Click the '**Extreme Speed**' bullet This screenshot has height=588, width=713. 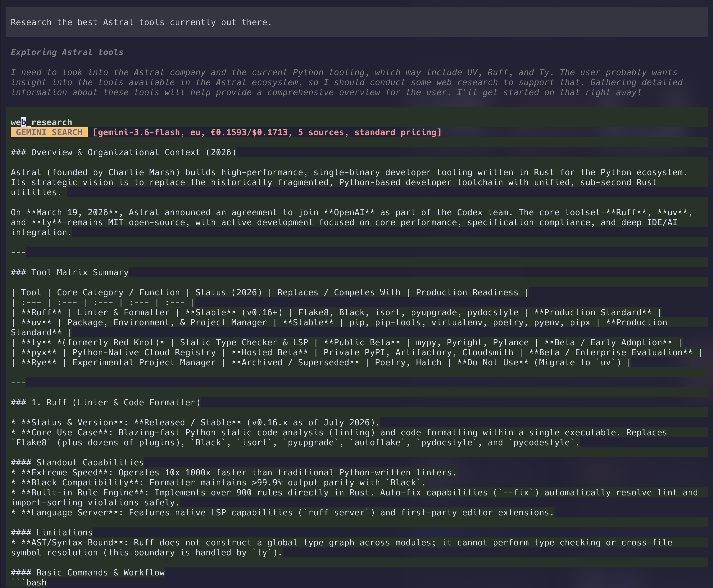coord(234,473)
